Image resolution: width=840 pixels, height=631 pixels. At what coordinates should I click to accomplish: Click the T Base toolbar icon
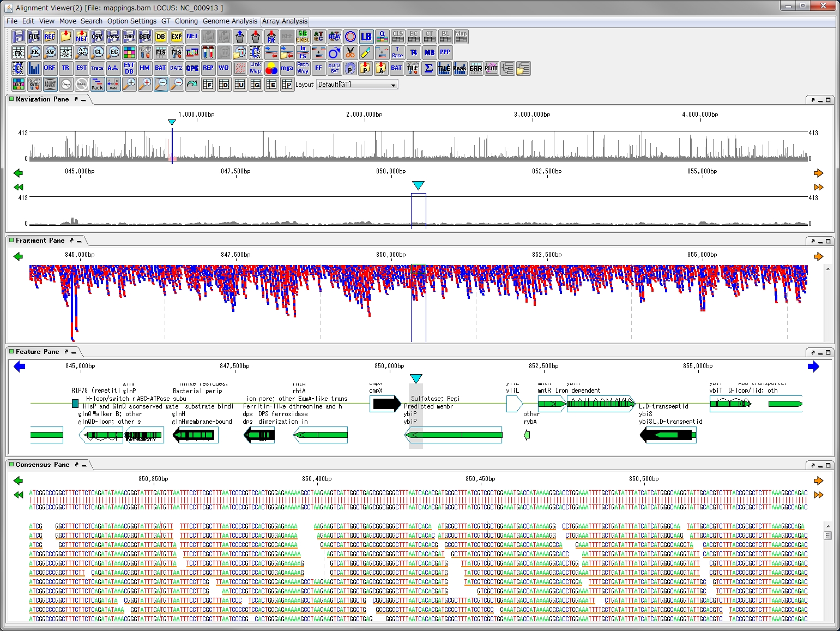[398, 52]
